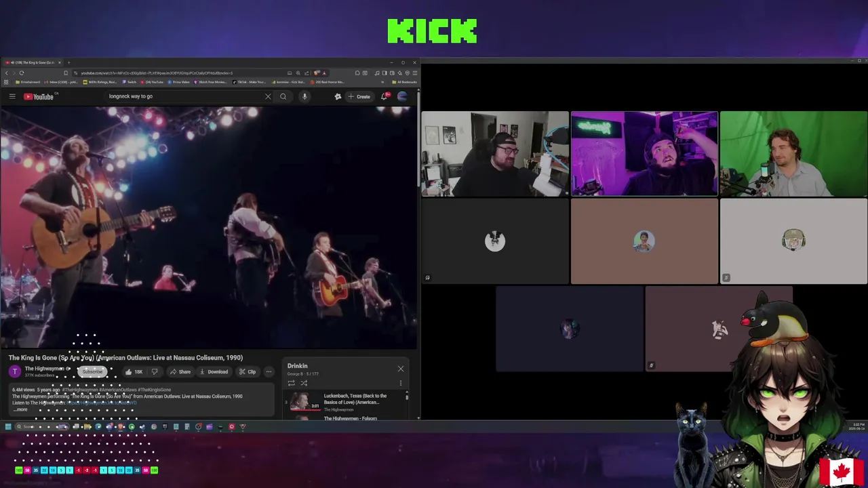Play Luckenbach, Texas thumbnail in playlist
This screenshot has height=488, width=868.
coord(304,401)
